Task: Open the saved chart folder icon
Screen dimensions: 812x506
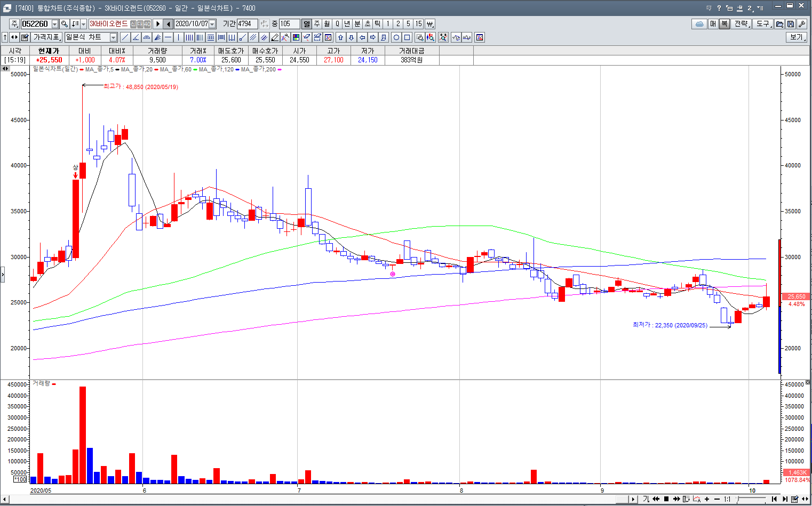Action: (779, 24)
